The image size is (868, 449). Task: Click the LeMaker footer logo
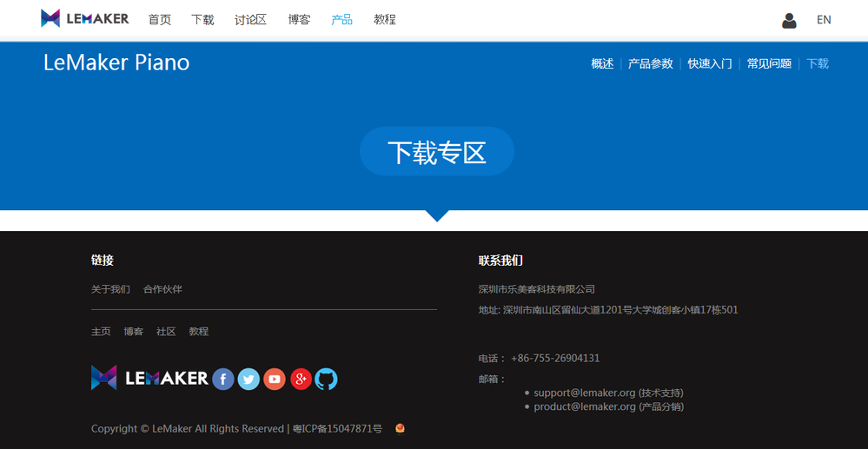(x=149, y=378)
